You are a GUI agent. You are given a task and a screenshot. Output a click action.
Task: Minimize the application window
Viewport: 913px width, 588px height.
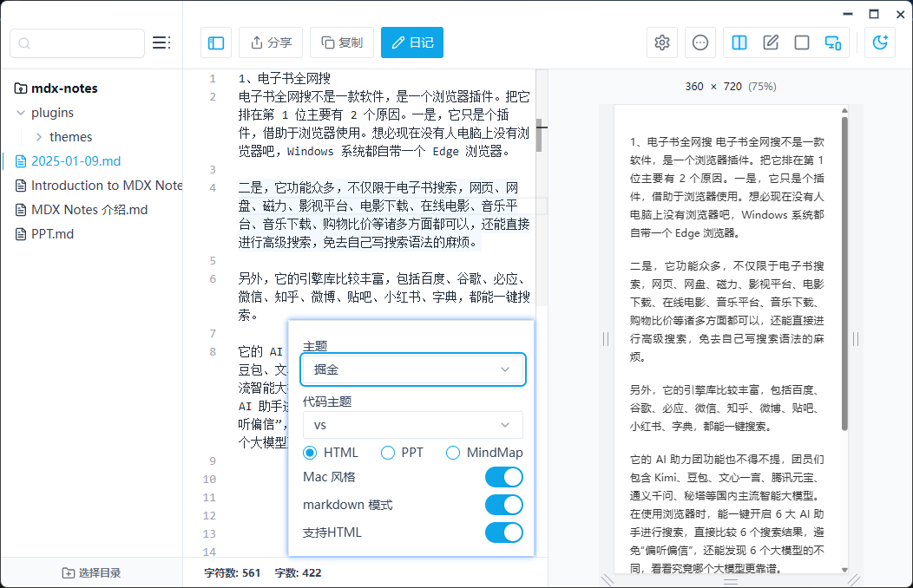(x=848, y=14)
